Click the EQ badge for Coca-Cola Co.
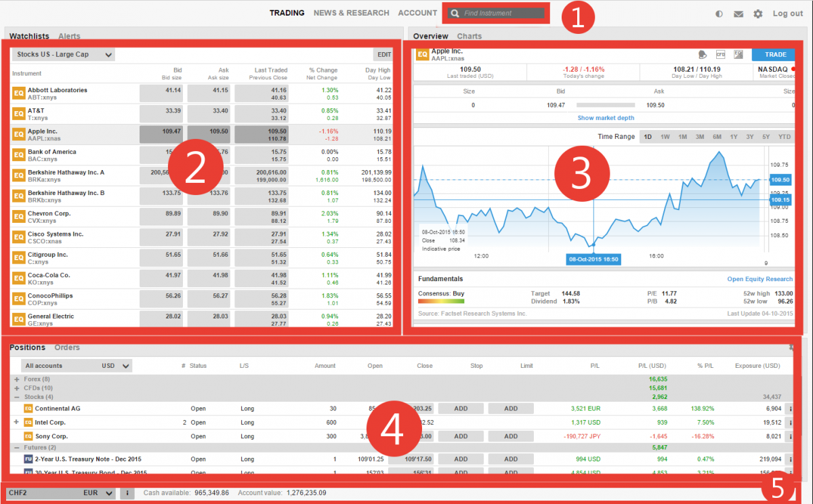 tap(18, 278)
